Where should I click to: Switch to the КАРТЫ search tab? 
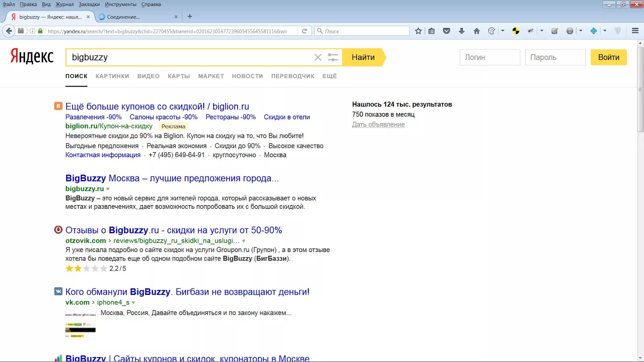[x=179, y=76]
